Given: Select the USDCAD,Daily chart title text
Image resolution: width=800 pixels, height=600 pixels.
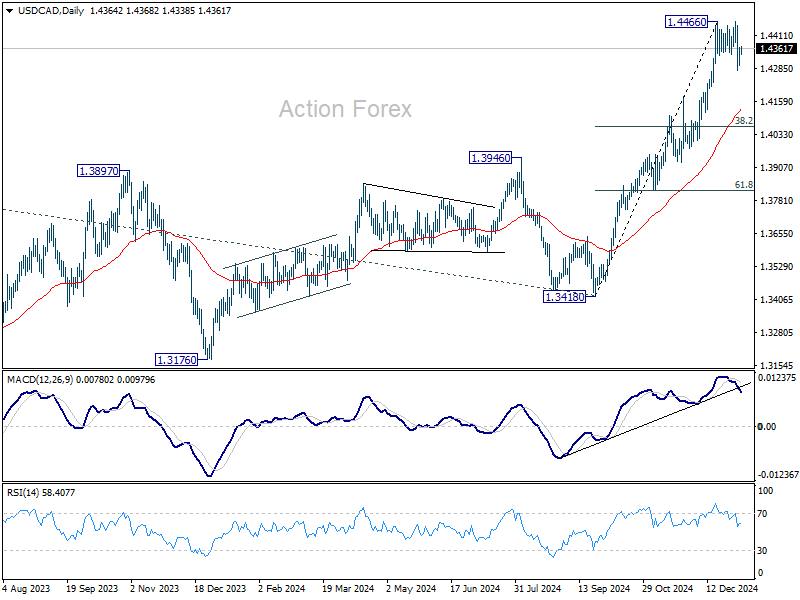Looking at the screenshot, I should (51, 11).
